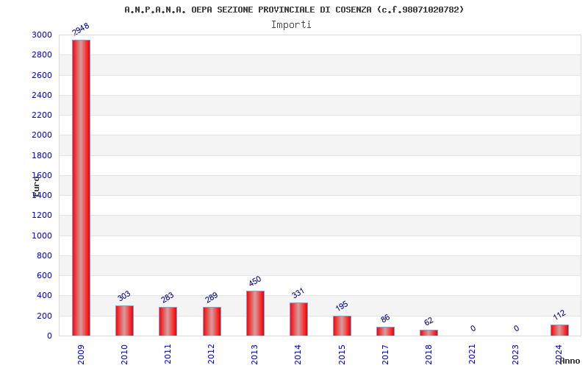Image resolution: width=588 pixels, height=368 pixels.
Task: Click the 2009 bar worth 2948
Action: click(x=81, y=188)
